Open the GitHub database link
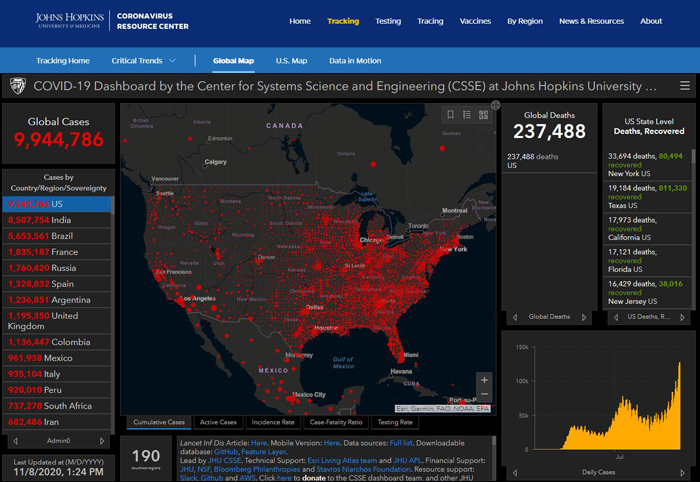Screen dimensions: 700x482 226,452
